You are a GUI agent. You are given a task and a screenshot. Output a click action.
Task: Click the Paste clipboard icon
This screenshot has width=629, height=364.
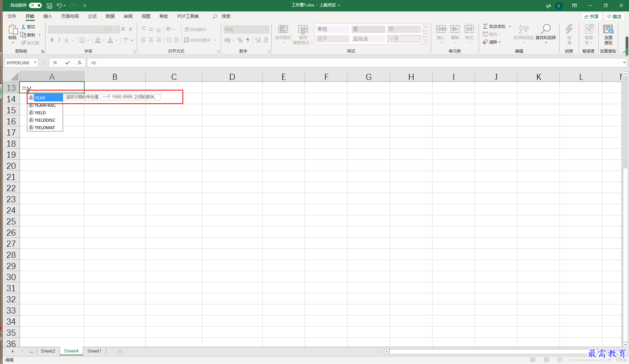(12, 30)
